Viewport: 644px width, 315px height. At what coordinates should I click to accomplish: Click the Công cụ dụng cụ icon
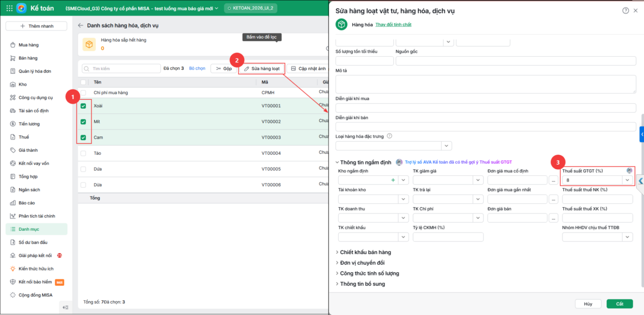[x=13, y=98]
